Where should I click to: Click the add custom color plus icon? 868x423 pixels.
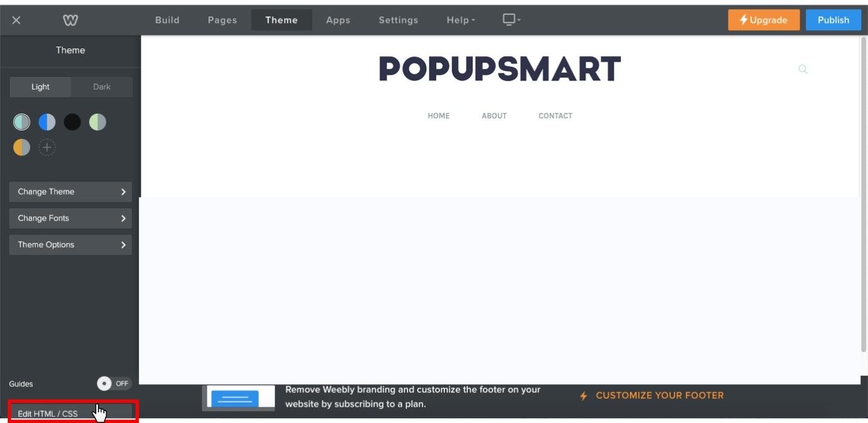coord(47,147)
